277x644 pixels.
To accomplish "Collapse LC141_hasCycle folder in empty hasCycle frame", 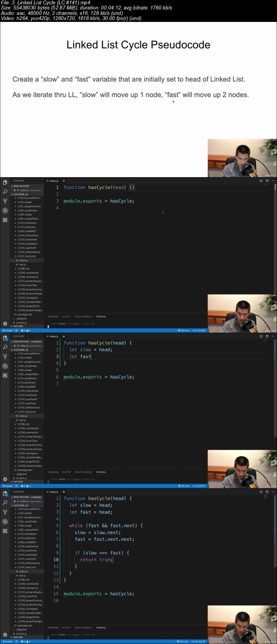I will (27, 256).
